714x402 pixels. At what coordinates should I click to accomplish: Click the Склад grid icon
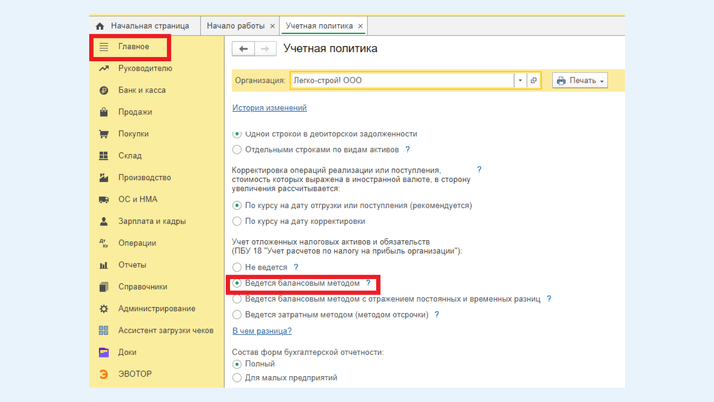(104, 156)
